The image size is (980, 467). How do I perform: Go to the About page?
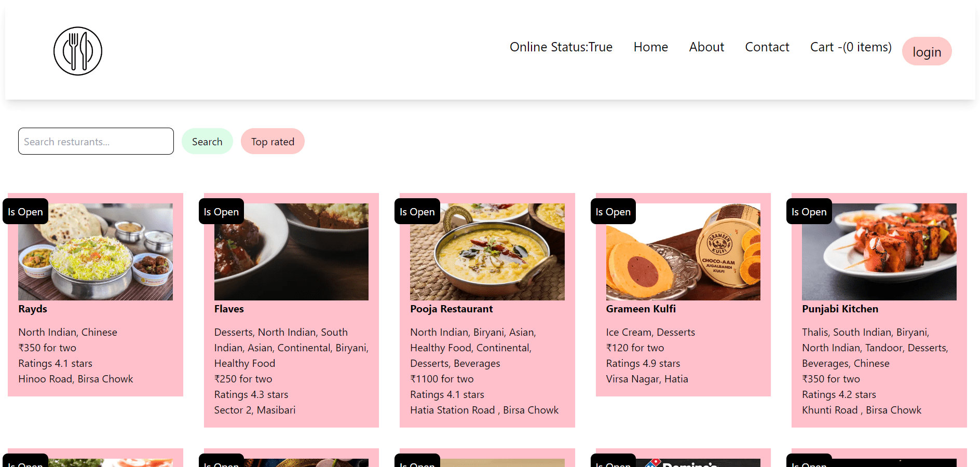706,47
